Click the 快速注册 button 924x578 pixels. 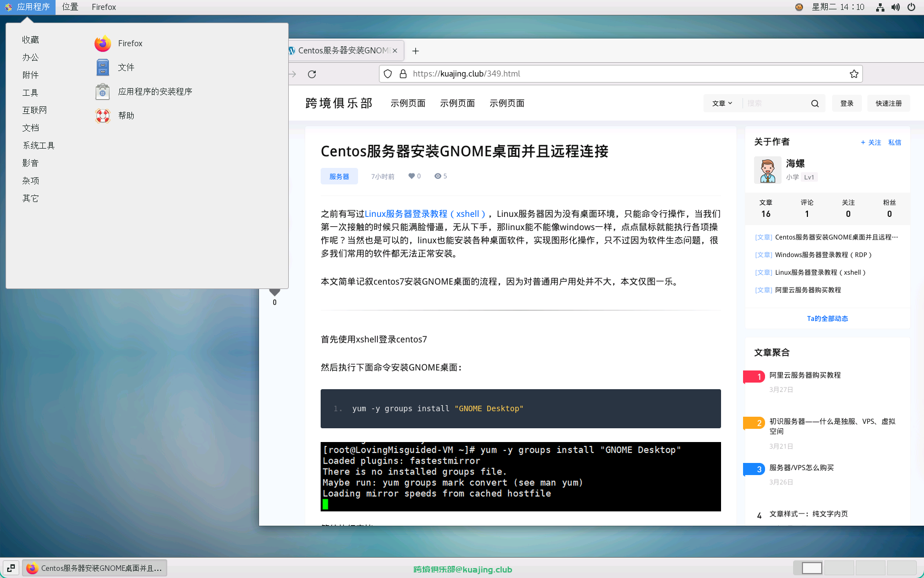point(889,103)
